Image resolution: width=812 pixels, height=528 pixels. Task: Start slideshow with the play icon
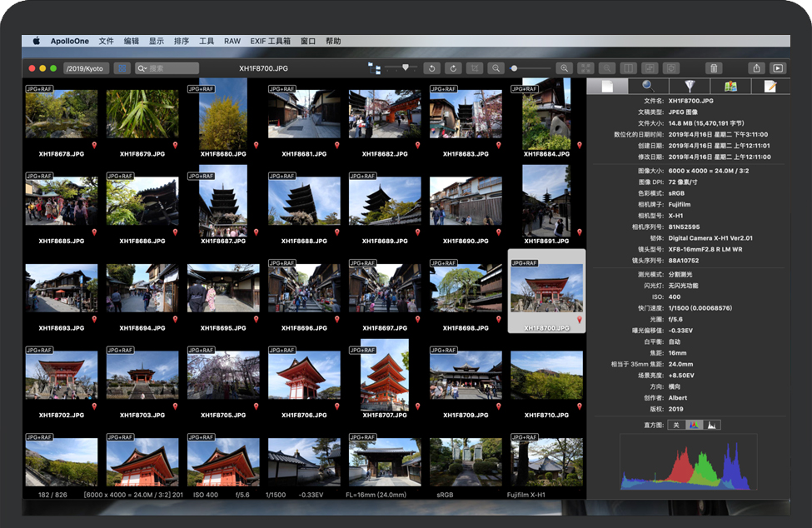coord(778,68)
